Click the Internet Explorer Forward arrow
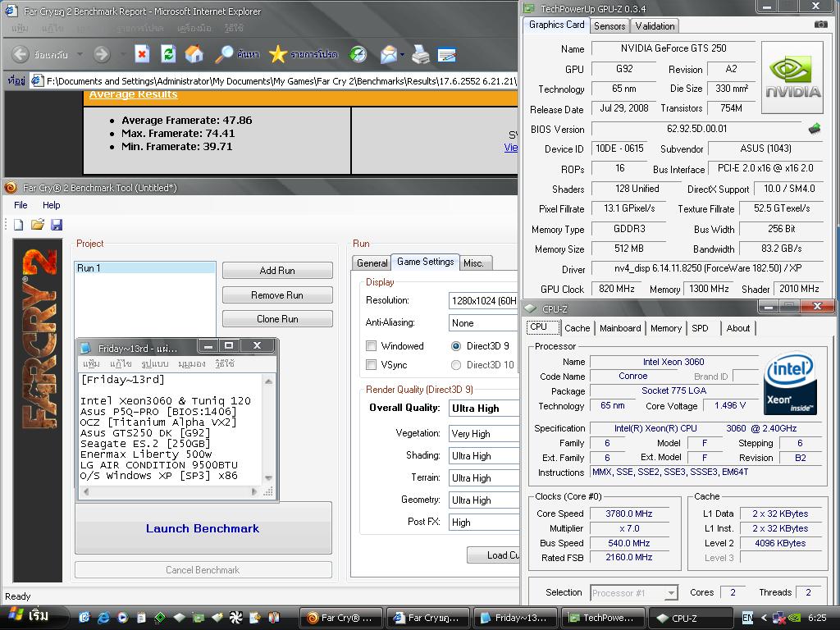The height and width of the screenshot is (630, 840). click(x=101, y=54)
